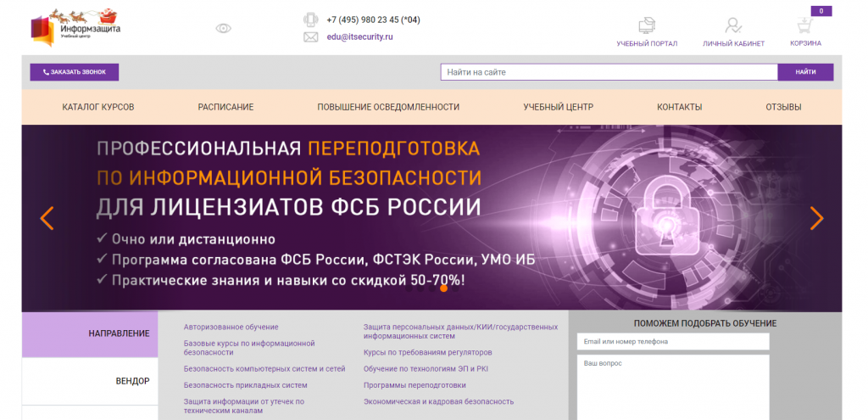Open the Учебный центр menu item
The image size is (868, 420).
click(x=558, y=108)
